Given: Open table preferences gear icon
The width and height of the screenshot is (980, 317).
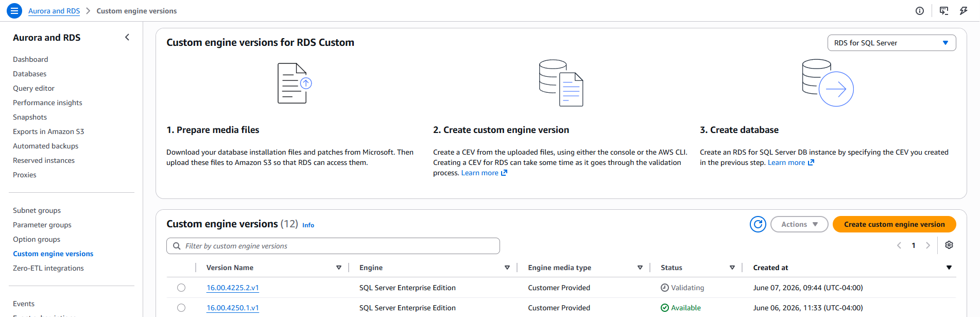Looking at the screenshot, I should point(949,245).
